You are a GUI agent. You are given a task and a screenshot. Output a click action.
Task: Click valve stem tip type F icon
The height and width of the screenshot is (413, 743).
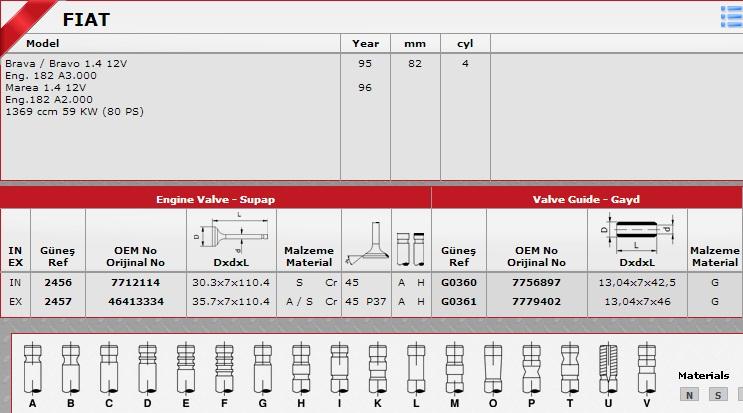(224, 368)
